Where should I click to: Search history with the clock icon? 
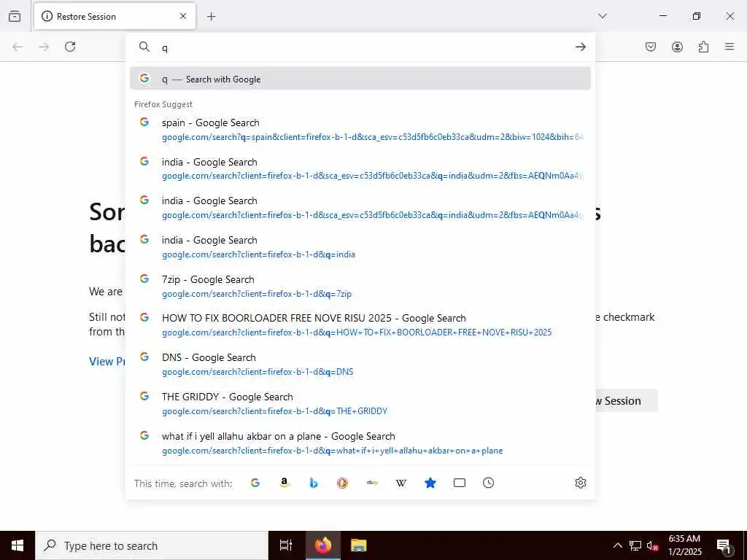tap(488, 483)
